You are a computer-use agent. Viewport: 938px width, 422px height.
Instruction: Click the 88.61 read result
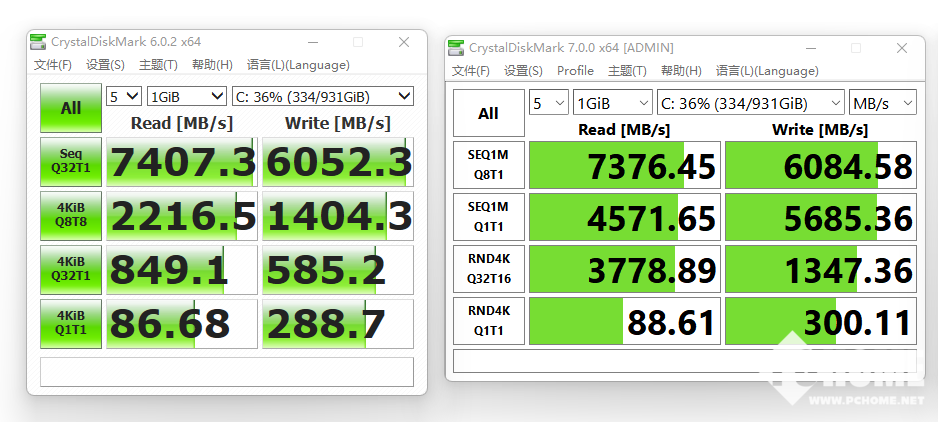tap(625, 321)
